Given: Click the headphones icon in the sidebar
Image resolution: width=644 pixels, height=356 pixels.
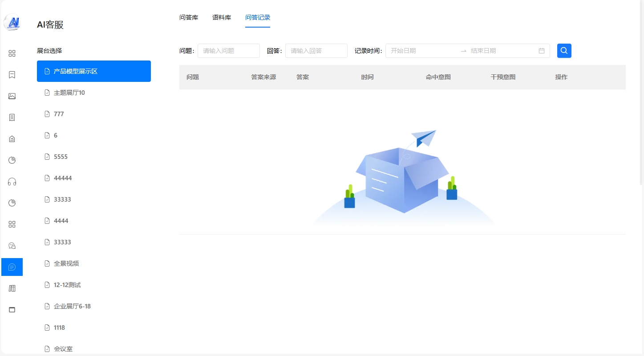Looking at the screenshot, I should click(x=12, y=182).
